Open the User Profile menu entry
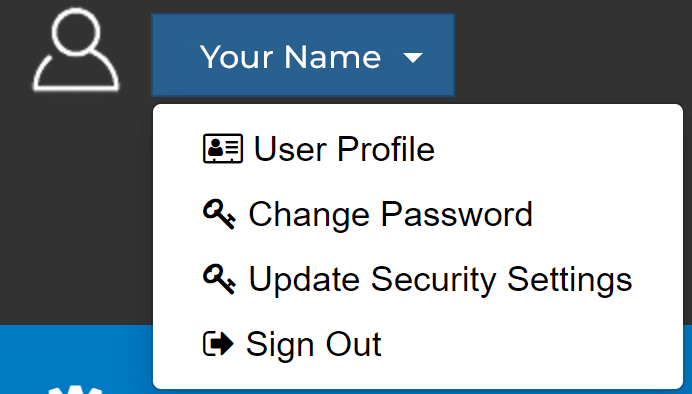The image size is (692, 394). (x=417, y=149)
